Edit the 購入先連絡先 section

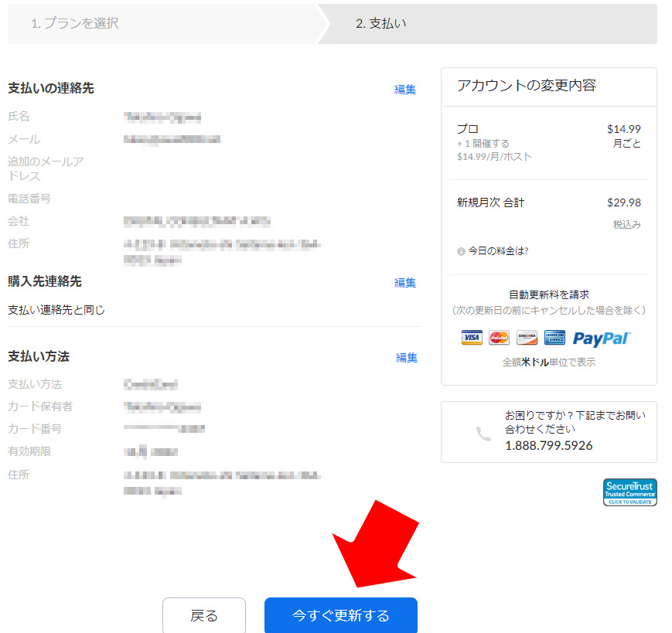405,283
